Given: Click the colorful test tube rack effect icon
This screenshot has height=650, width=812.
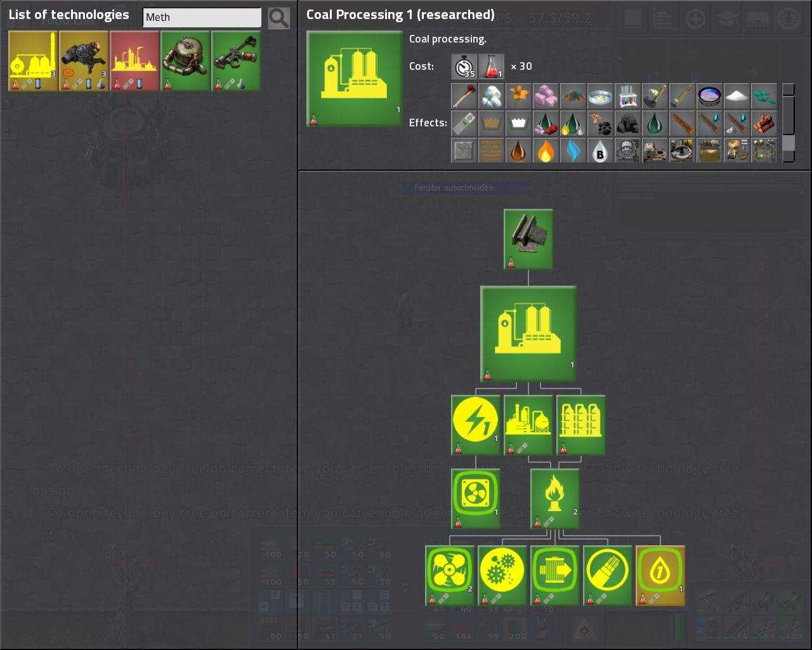Looking at the screenshot, I should click(627, 96).
